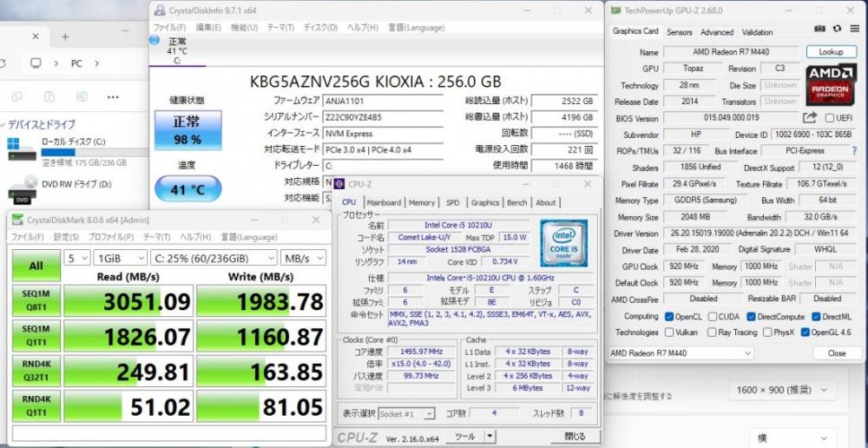Click the blue disk status orb in CrystalDiskInfo

click(x=155, y=40)
